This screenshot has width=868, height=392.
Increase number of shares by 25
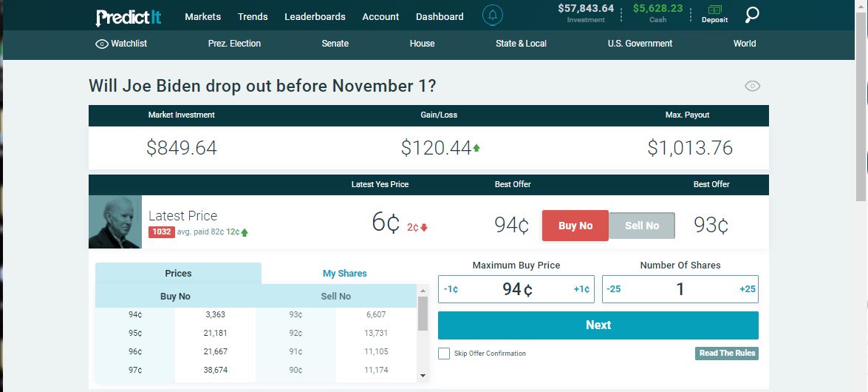coord(748,289)
